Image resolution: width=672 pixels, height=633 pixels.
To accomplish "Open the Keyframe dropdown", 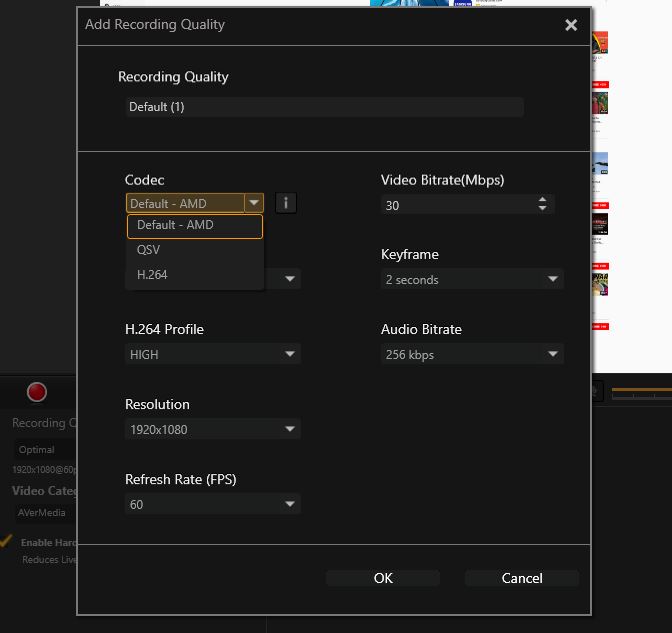I will tap(472, 279).
